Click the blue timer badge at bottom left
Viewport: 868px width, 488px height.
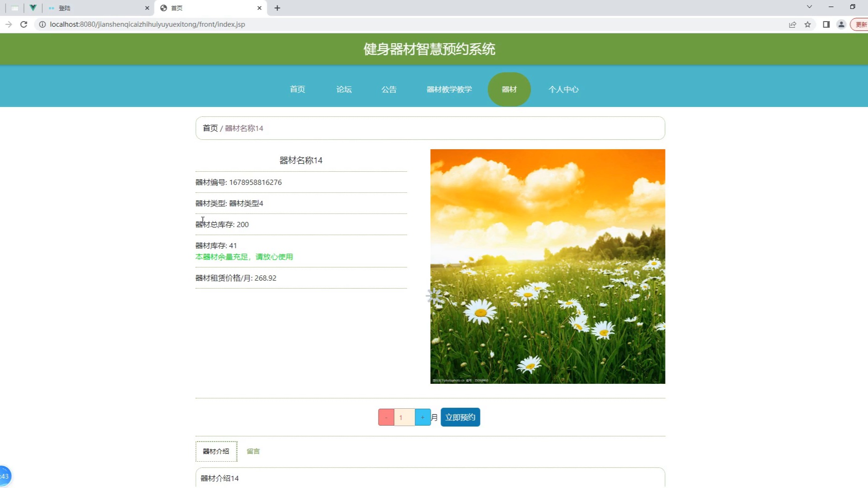coord(5,476)
